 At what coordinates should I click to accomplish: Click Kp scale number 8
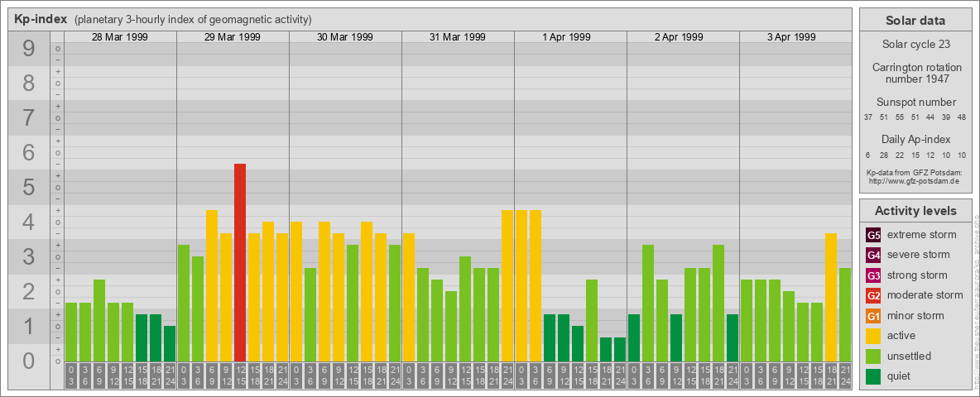tap(29, 83)
